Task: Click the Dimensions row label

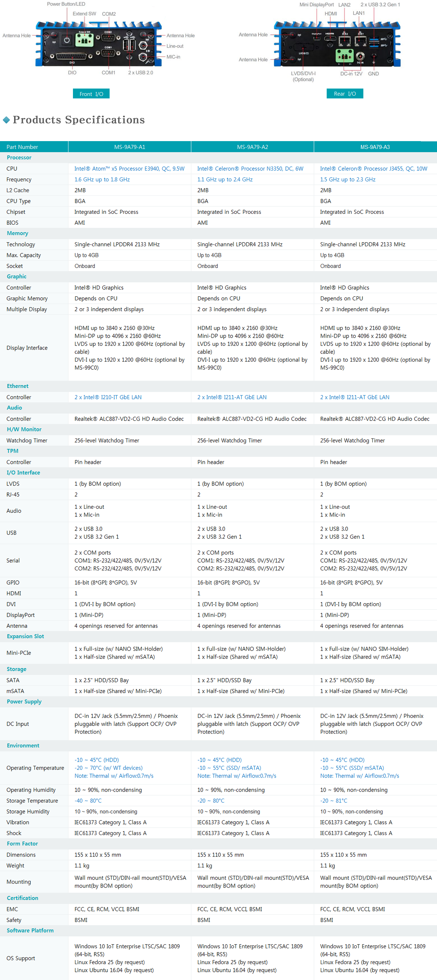Action: coord(21,855)
